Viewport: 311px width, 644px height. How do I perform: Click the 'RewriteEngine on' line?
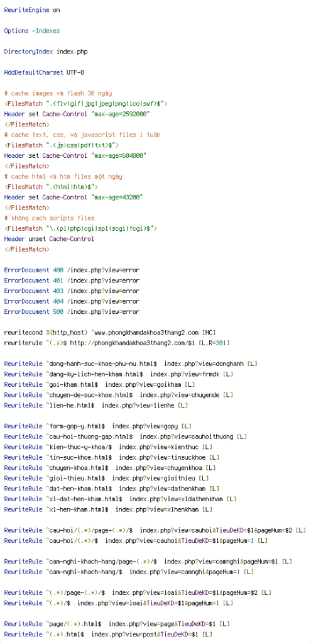[31, 10]
